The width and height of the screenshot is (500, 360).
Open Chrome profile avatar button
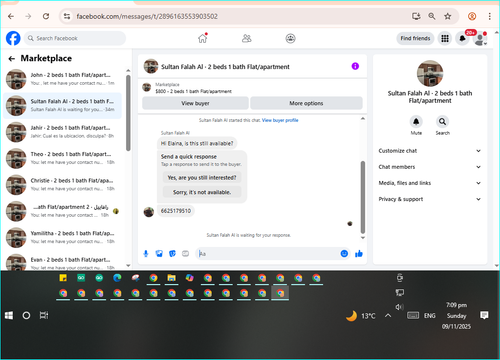pyautogui.click(x=472, y=16)
